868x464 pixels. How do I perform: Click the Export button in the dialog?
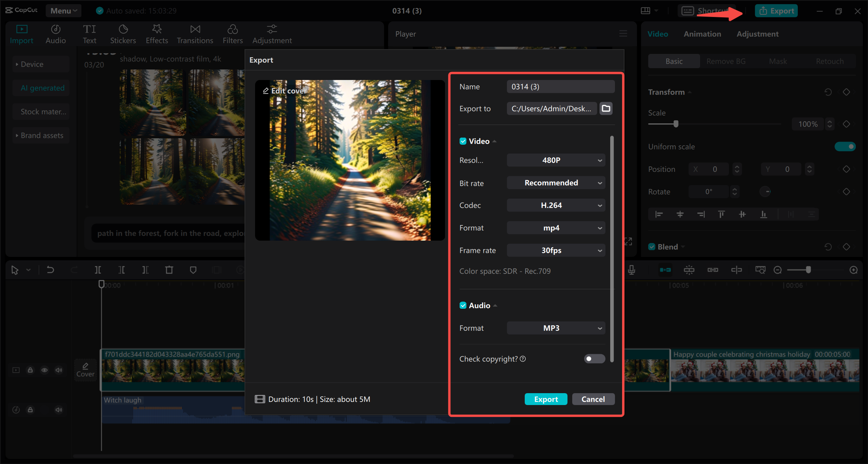pos(545,399)
